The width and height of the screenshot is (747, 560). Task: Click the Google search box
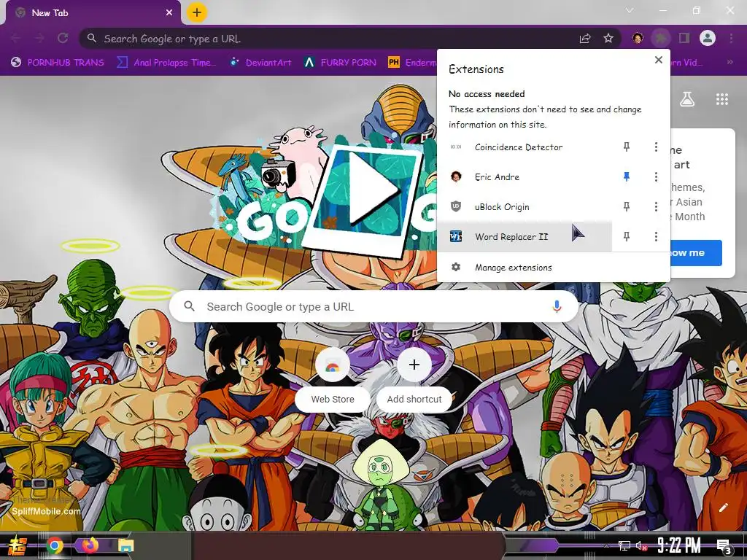[x=374, y=307]
